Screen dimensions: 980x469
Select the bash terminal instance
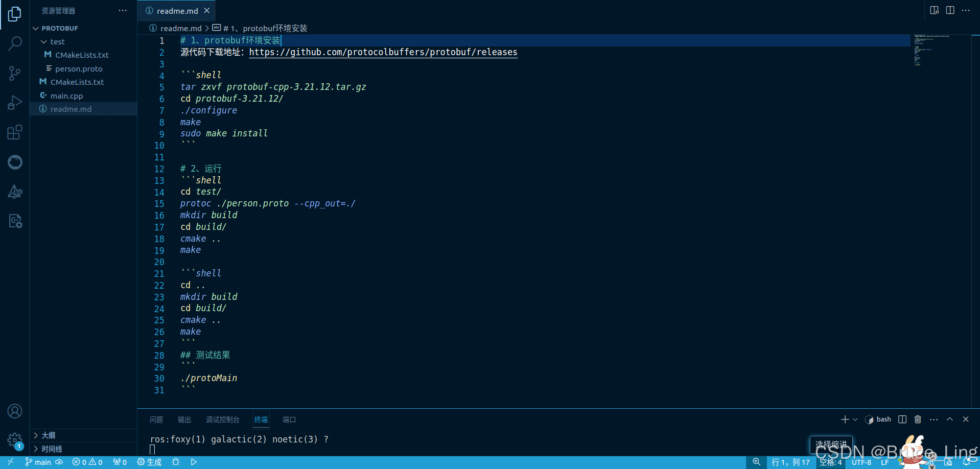coord(878,419)
